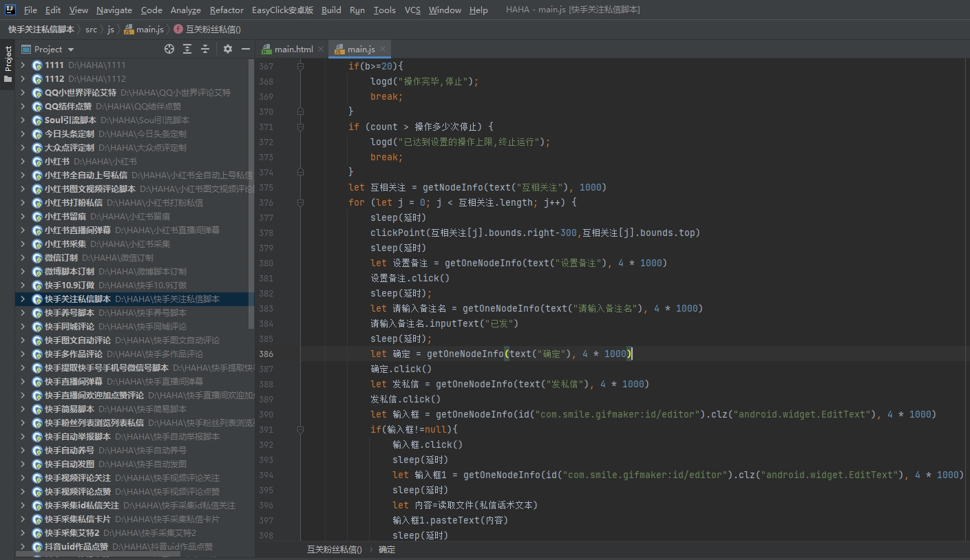The height and width of the screenshot is (560, 970).
Task: Click src in the navigation bar
Action: (91, 29)
